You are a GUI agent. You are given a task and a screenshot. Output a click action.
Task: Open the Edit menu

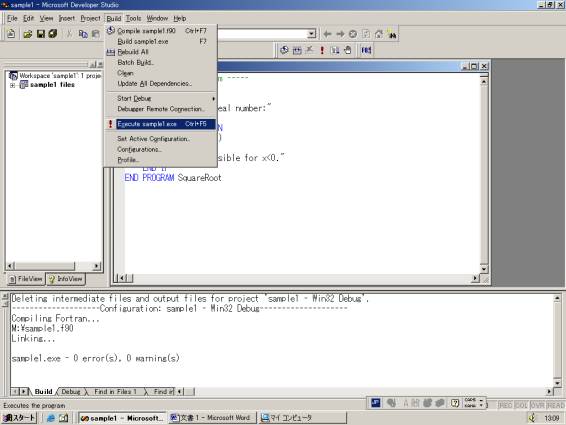pyautogui.click(x=29, y=18)
